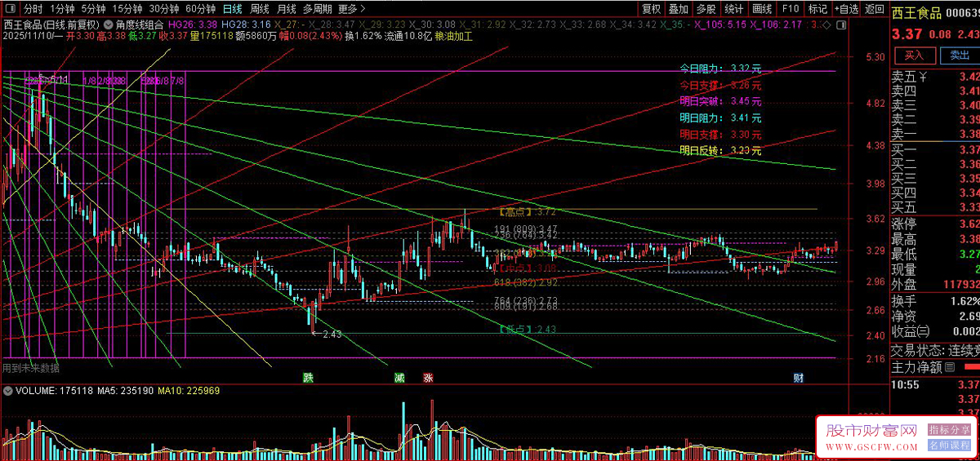Viewport: 980px width, 461px height.
Task: Open F10 company information
Action: 790,9
